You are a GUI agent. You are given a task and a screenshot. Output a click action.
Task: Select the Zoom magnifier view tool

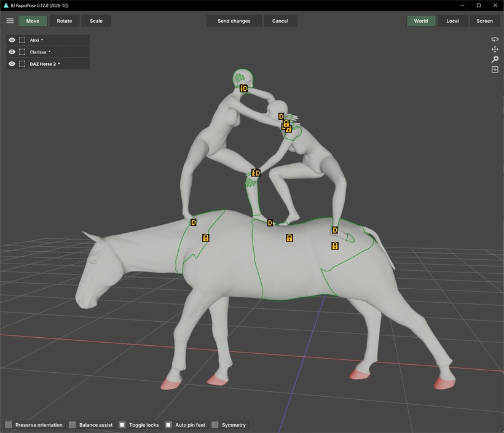click(x=495, y=59)
